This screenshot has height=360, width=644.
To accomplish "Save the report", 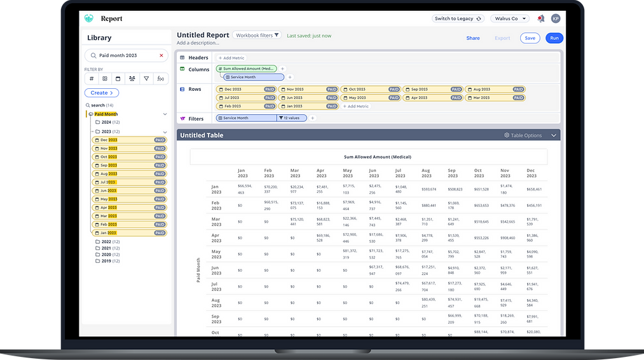I will 530,38.
